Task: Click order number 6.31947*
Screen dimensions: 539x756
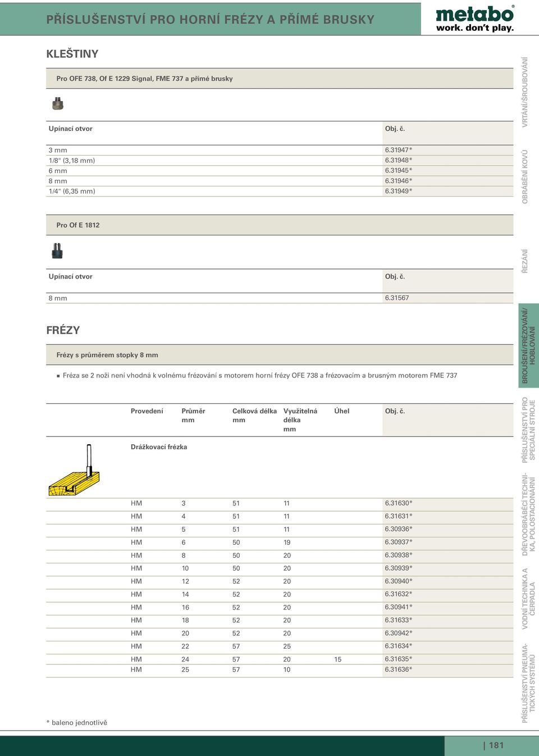Action: pyautogui.click(x=399, y=150)
